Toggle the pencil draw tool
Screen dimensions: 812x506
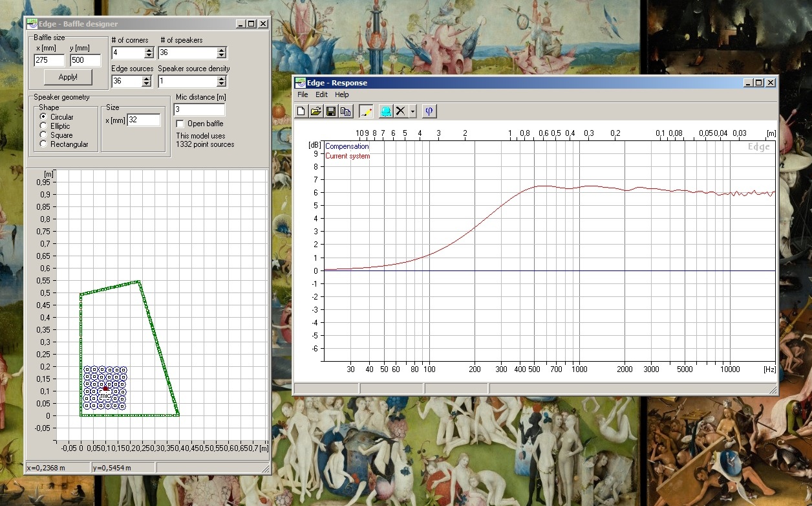[366, 111]
